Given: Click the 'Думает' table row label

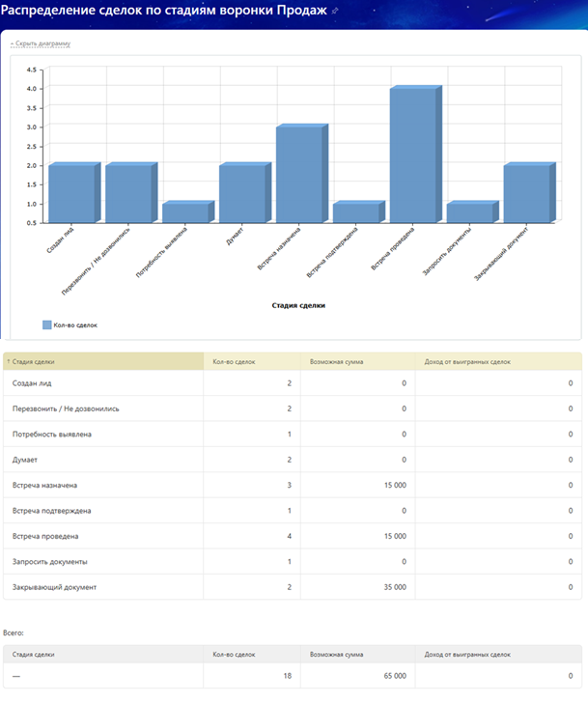Looking at the screenshot, I should tap(25, 460).
